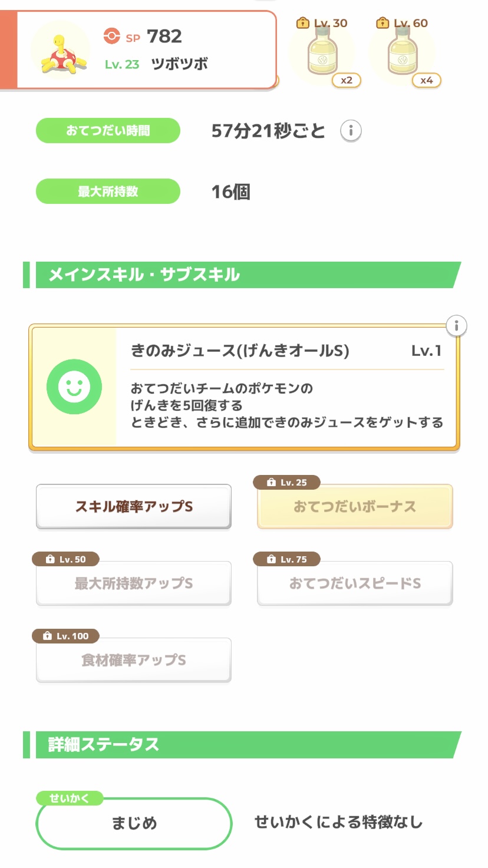Tap the 食材確率アップS sub skill

coord(134,660)
